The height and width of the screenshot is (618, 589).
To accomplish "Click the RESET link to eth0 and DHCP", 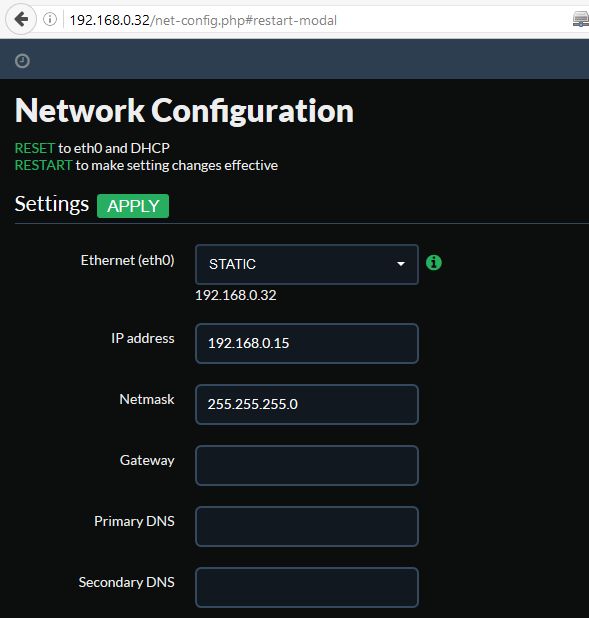I will point(34,148).
